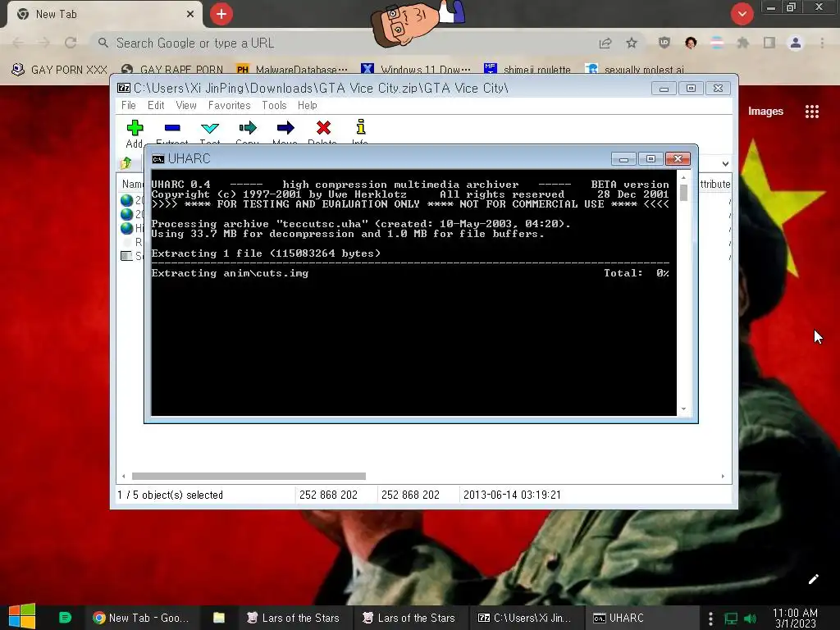Open the Favorites menu in 7-Zip
This screenshot has width=840, height=630.
(230, 105)
